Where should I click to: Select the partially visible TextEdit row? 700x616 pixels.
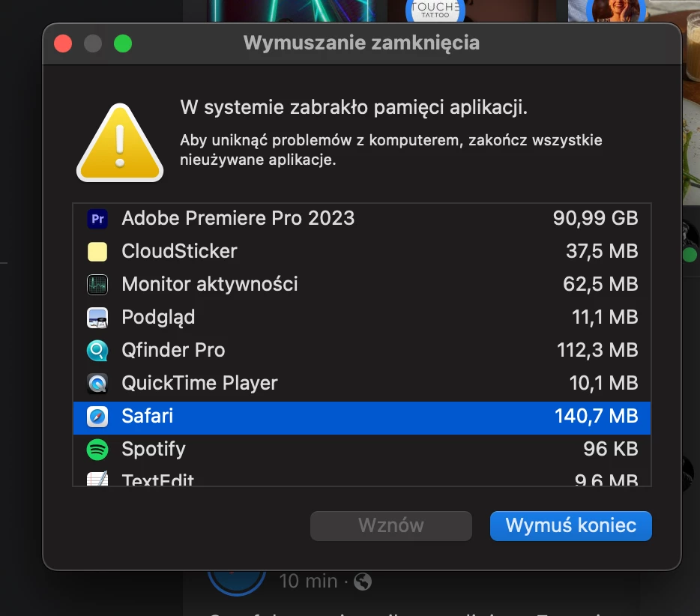point(362,477)
